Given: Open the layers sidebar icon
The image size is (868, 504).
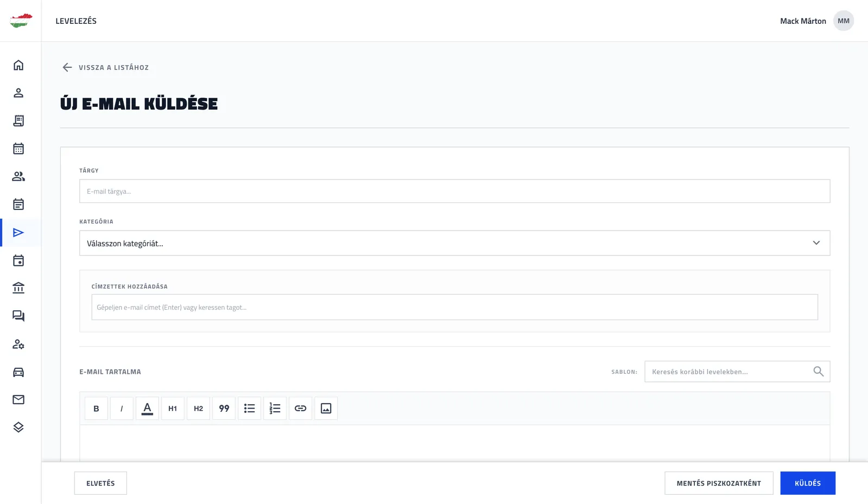Looking at the screenshot, I should pyautogui.click(x=18, y=428).
